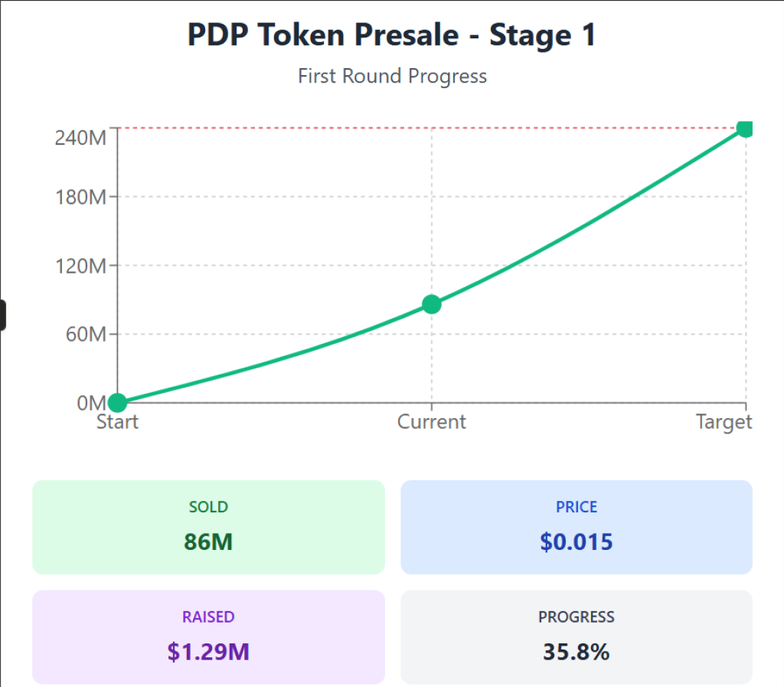Click the 35.8% progress value
784x687 pixels.
click(x=577, y=652)
